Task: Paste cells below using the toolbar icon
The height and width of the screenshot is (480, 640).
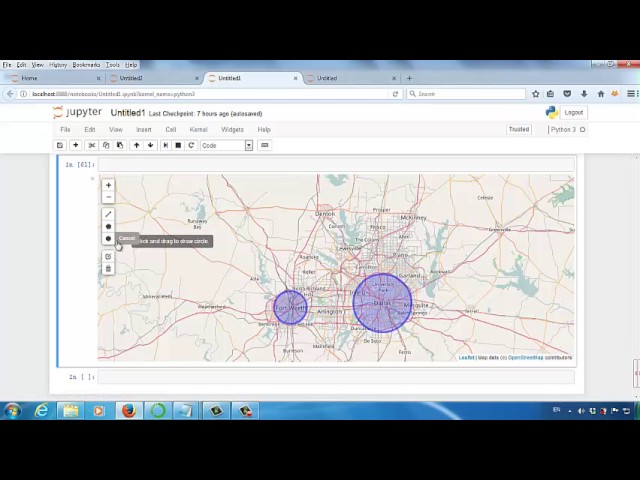Action: point(120,145)
